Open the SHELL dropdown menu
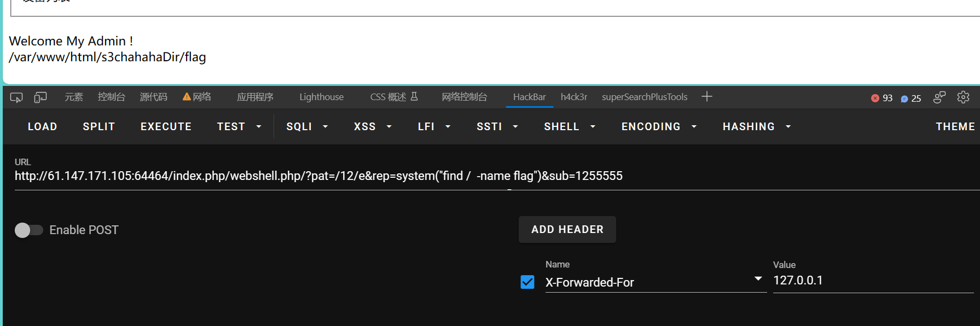Screen dimensions: 980x326 click(x=570, y=126)
